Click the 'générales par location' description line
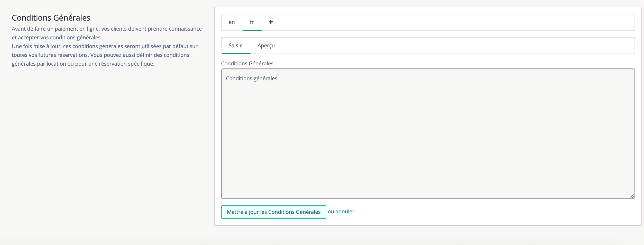 (83, 64)
